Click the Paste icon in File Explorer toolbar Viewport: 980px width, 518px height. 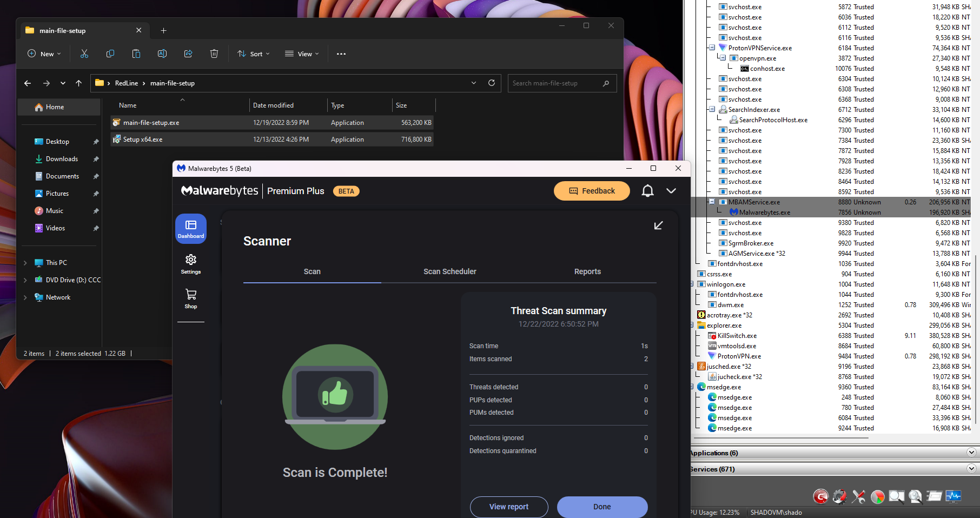(x=136, y=54)
